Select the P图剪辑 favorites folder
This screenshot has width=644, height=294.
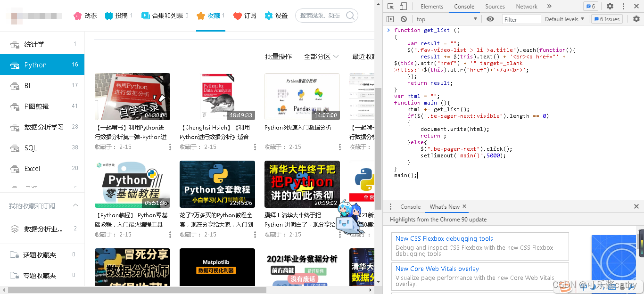pyautogui.click(x=42, y=106)
